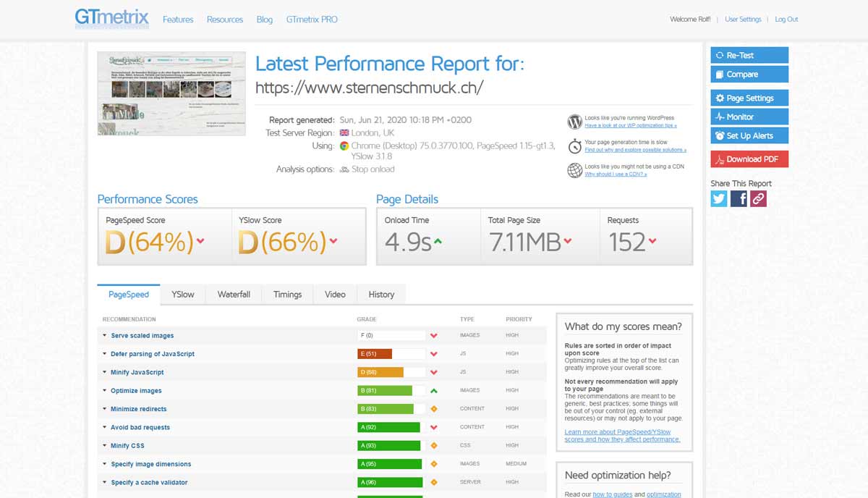
Task: Expand Avoid bad requests recommendation
Action: coord(140,427)
